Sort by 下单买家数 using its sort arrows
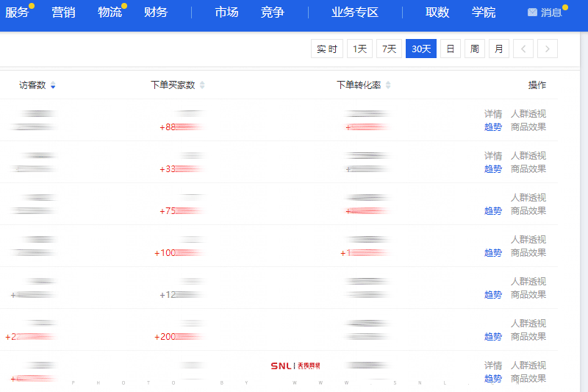588x392 pixels. [202, 85]
